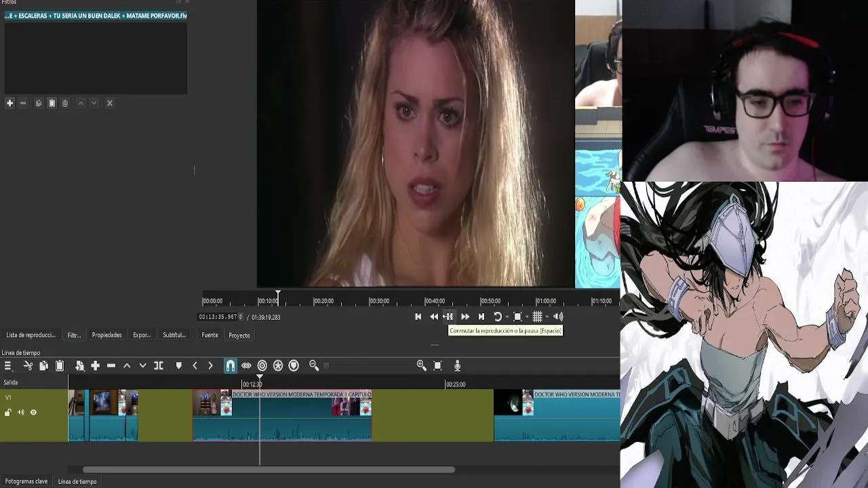Toggle ripple trim and drop
The width and height of the screenshot is (868, 488).
[x=262, y=366]
